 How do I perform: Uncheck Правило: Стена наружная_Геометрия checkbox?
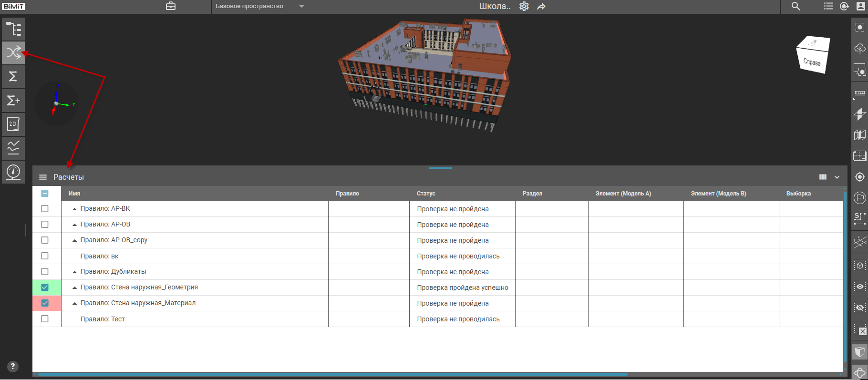coord(45,288)
